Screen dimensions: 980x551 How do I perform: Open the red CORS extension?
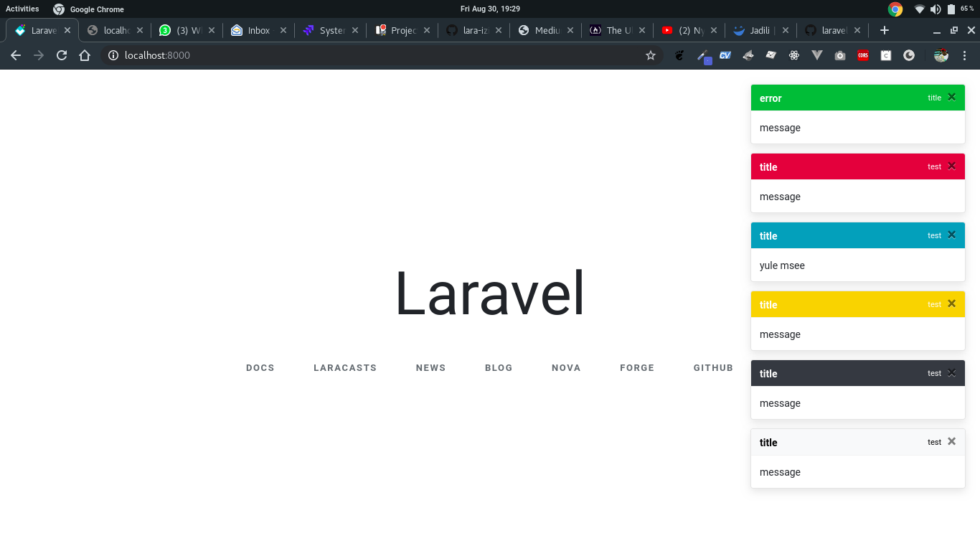863,55
